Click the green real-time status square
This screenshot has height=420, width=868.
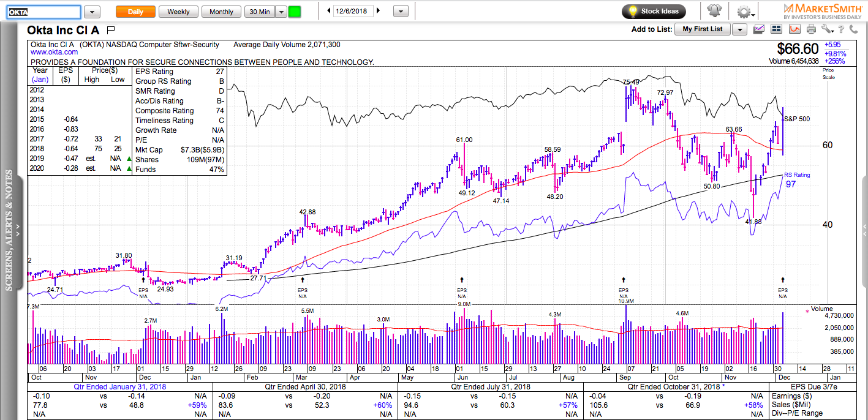[x=295, y=12]
